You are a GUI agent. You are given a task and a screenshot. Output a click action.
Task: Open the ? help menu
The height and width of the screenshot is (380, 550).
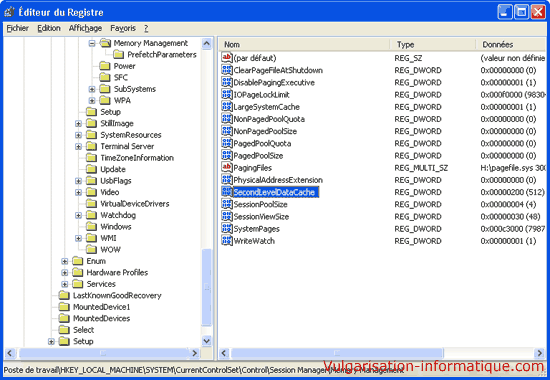click(x=146, y=28)
